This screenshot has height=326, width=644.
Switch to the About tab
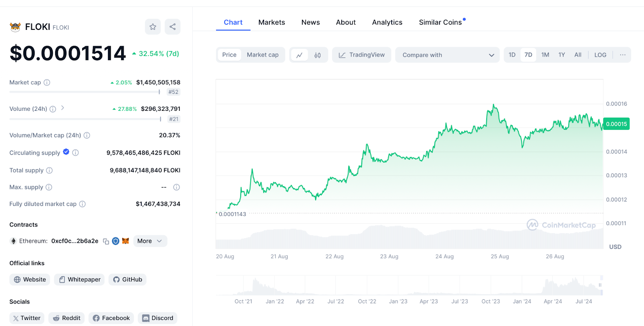coord(346,23)
